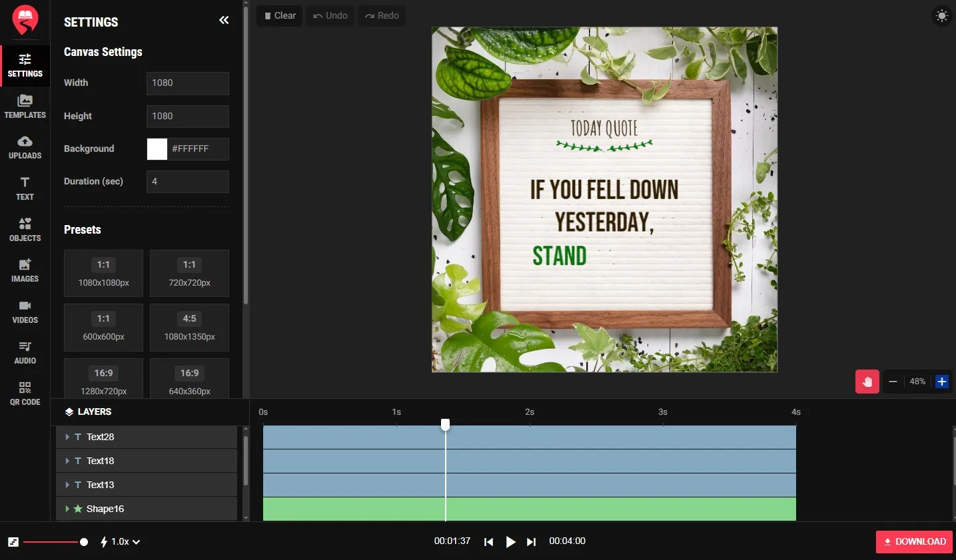Open the Uploads panel
956x560 pixels.
25,147
